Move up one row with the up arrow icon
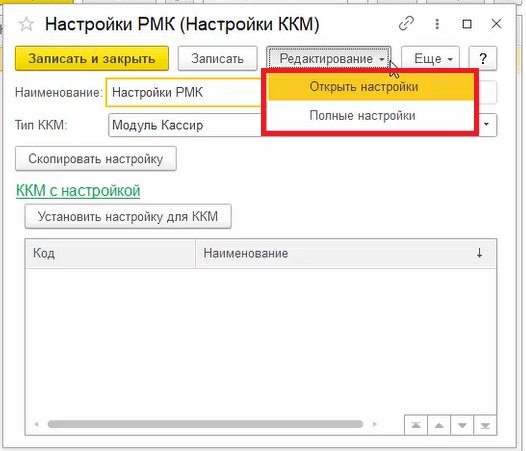 [x=439, y=425]
